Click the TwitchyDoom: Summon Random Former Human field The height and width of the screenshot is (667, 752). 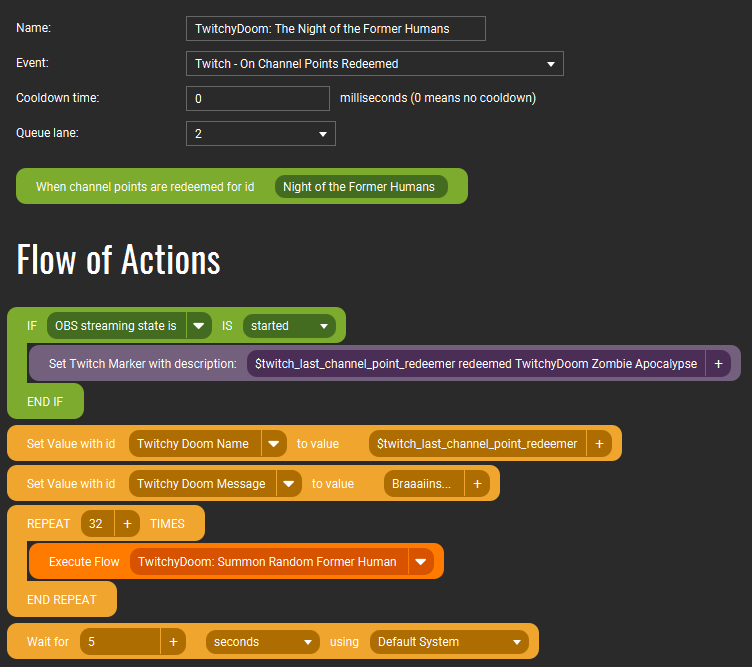pyautogui.click(x=269, y=562)
